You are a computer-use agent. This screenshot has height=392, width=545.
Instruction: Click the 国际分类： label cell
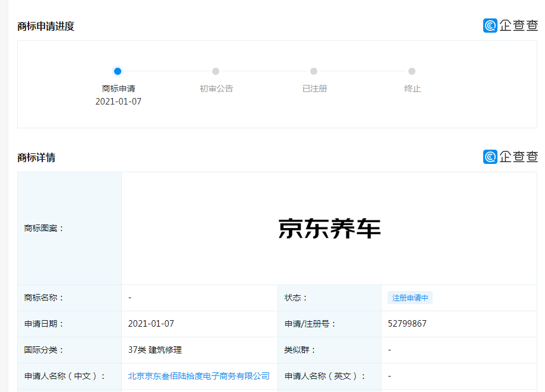coord(70,350)
